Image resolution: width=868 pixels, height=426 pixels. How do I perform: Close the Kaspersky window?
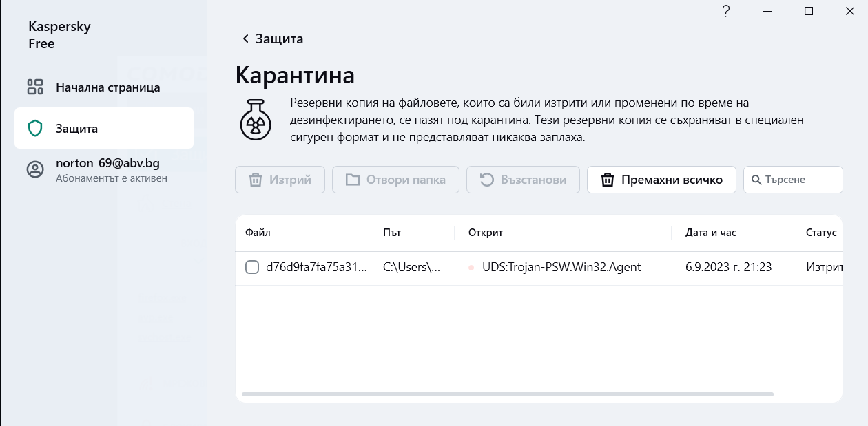pos(850,11)
